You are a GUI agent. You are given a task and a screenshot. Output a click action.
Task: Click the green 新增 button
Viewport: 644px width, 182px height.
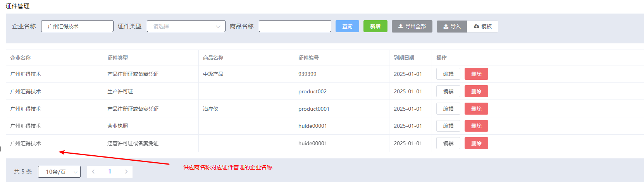pos(375,26)
